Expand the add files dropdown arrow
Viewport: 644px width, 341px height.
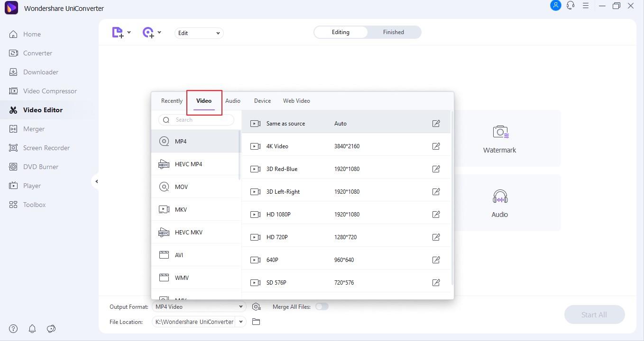129,33
